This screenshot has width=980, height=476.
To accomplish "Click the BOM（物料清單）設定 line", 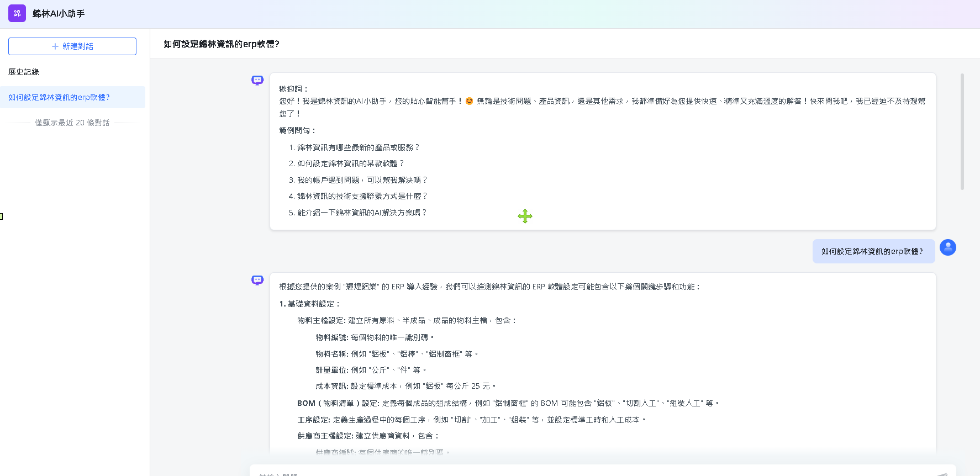I will (508, 403).
